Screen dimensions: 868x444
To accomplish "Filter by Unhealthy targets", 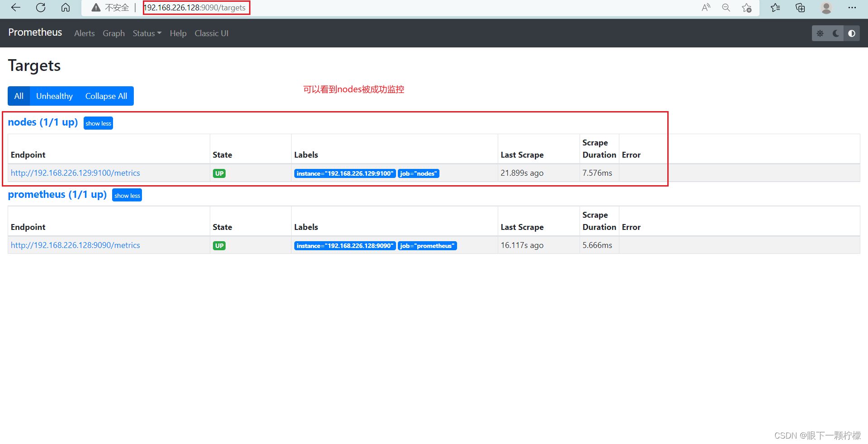I will [x=54, y=96].
